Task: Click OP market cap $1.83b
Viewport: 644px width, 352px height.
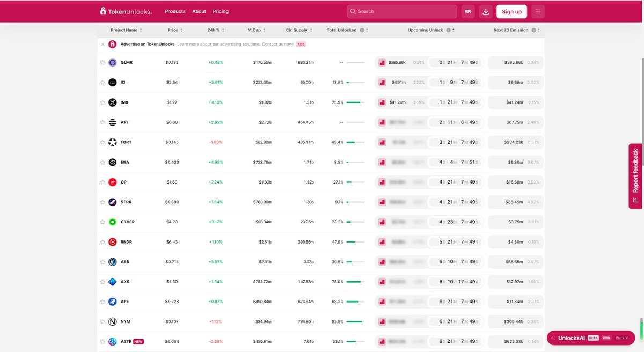Action: point(265,182)
